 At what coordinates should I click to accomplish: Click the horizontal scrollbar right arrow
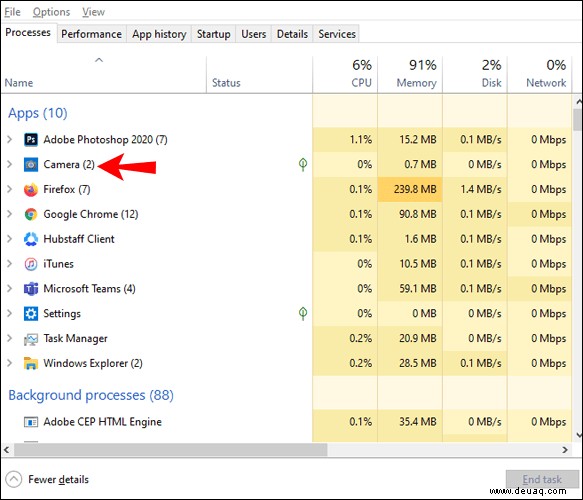click(x=565, y=450)
